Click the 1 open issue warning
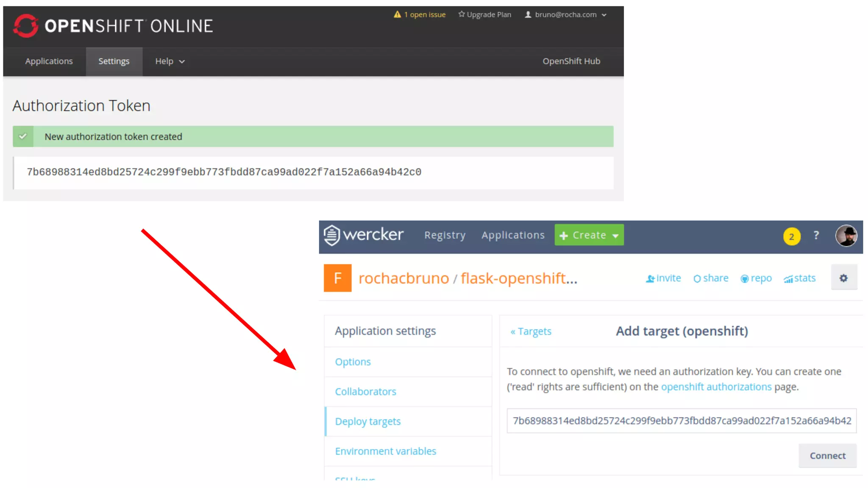This screenshot has height=488, width=868. (x=420, y=14)
